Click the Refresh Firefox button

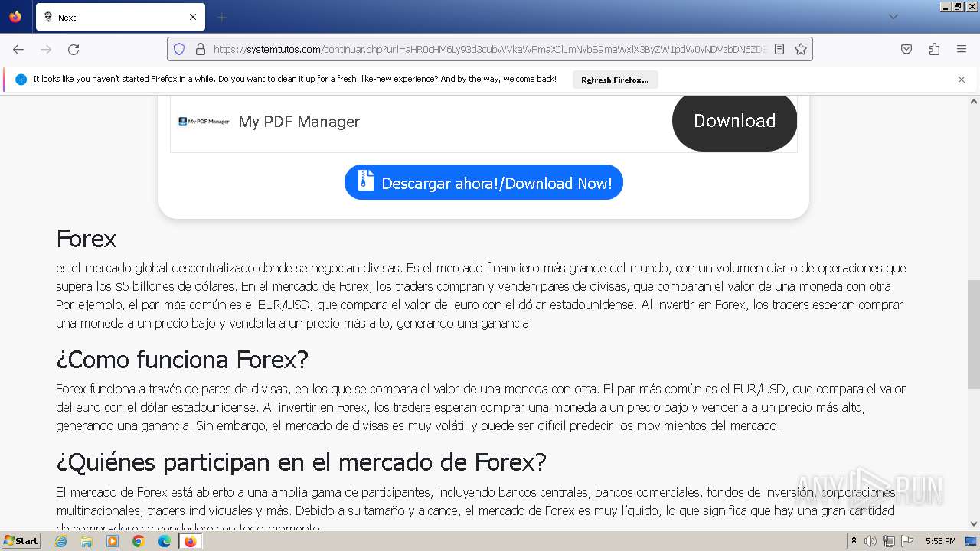tap(615, 80)
